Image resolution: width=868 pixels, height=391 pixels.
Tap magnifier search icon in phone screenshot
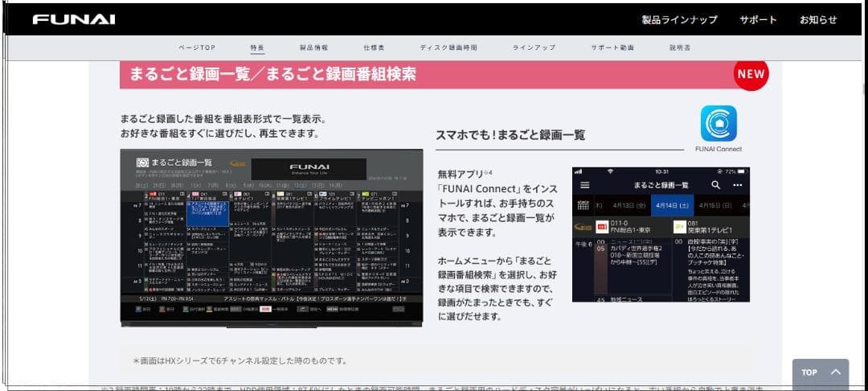pos(715,185)
